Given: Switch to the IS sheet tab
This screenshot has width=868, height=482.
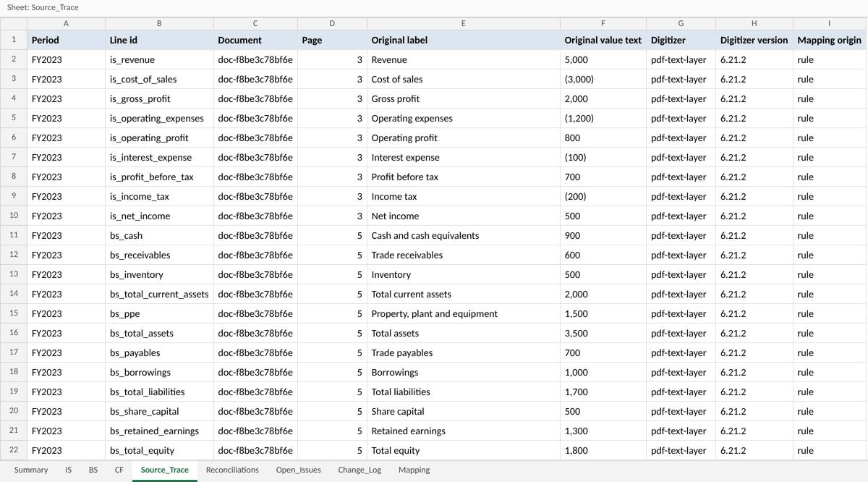Looking at the screenshot, I should point(69,470).
